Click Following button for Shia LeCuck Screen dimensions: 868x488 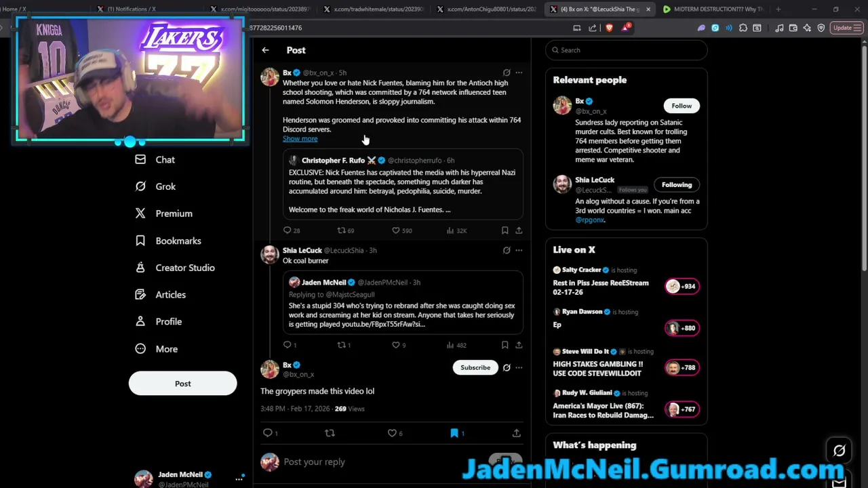(x=677, y=184)
